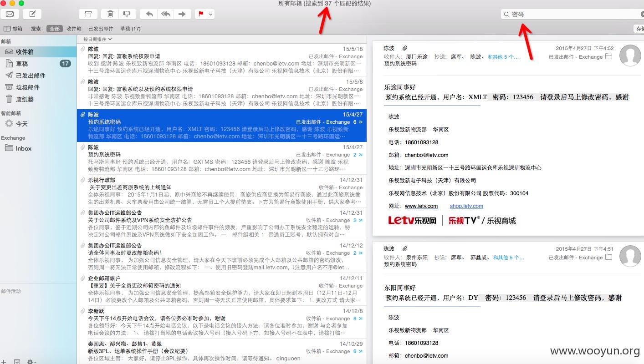Click attachment paperclip on 乐视行政部 message row
This screenshot has height=364, width=644.
tap(83, 180)
